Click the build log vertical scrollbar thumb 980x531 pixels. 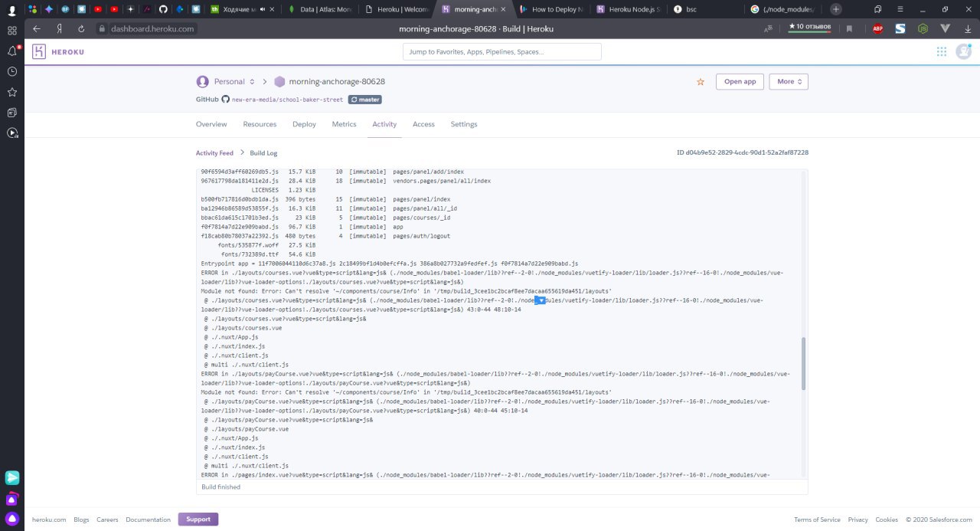803,363
